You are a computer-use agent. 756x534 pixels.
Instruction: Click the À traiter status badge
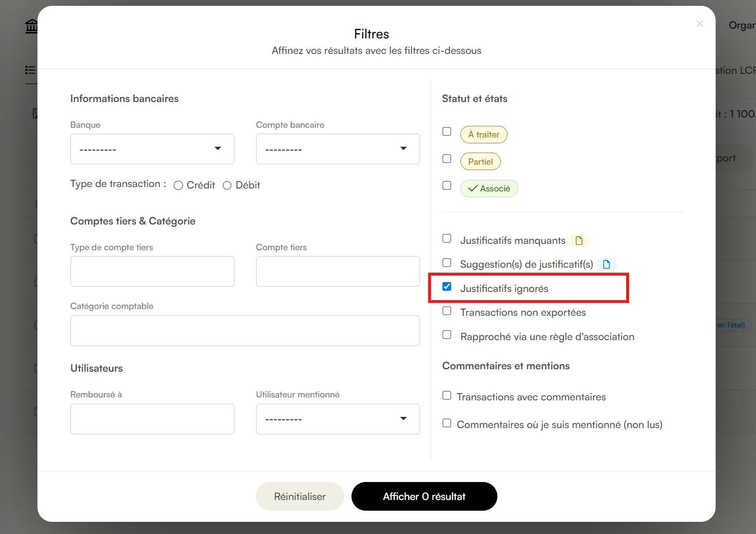coord(484,135)
